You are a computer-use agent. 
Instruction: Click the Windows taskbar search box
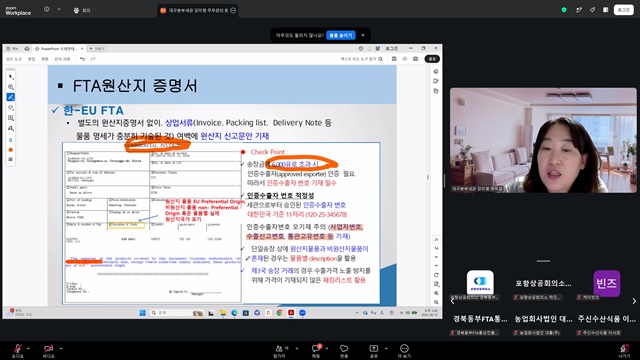click(177, 313)
